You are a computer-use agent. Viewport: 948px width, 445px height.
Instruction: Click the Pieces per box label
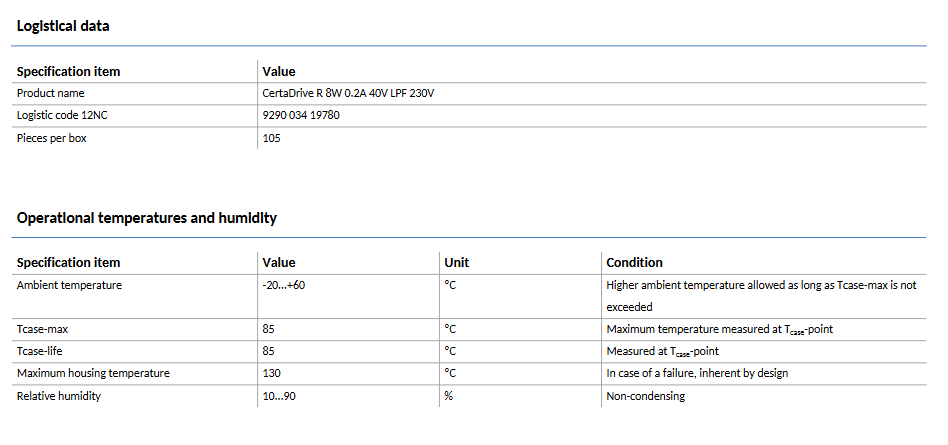(x=52, y=138)
